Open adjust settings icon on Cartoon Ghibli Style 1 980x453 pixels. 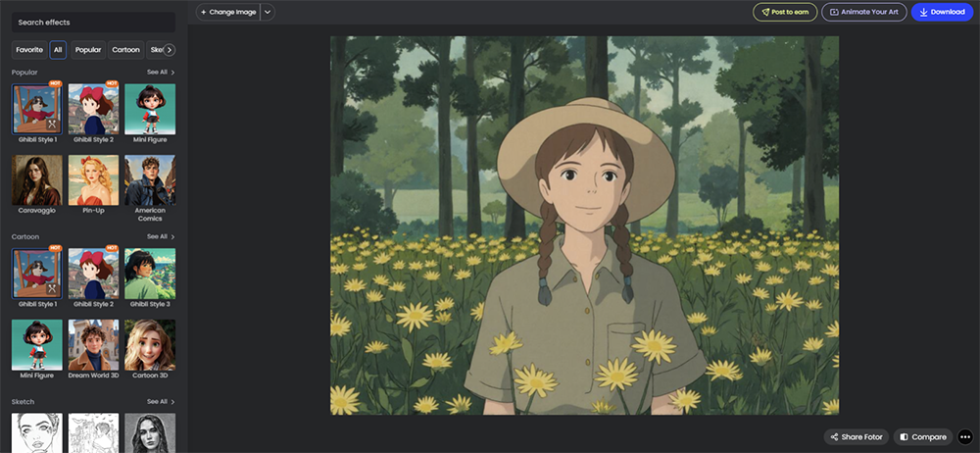tap(53, 289)
